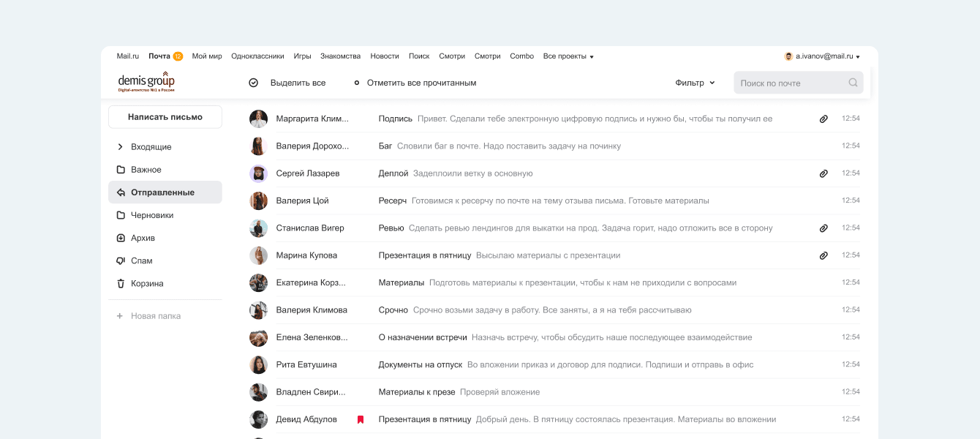Select the avatar of Валерия Цой's email
980x439 pixels.
(x=258, y=200)
